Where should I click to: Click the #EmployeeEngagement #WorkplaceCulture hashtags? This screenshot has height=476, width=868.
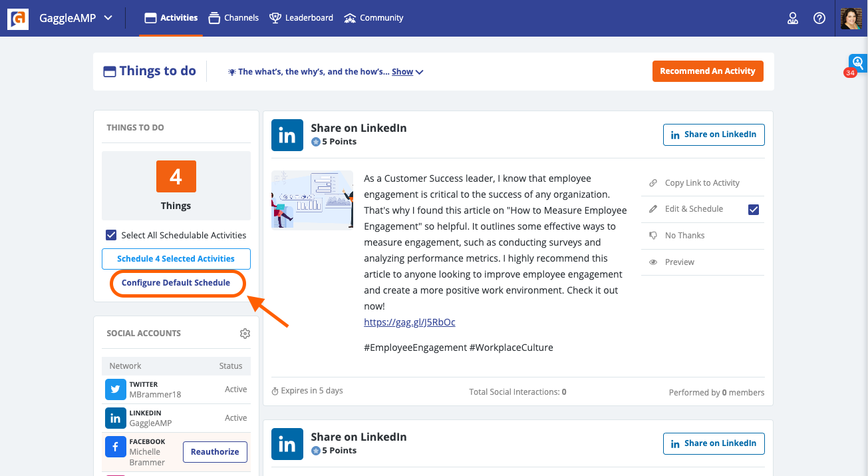458,348
